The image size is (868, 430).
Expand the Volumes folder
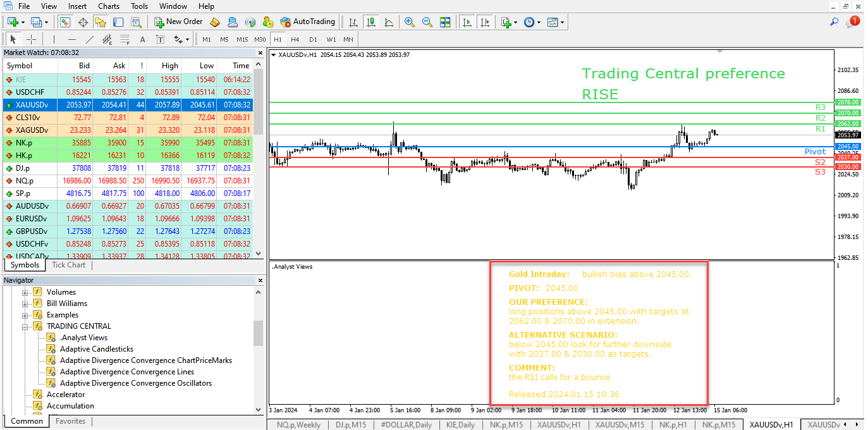(26, 292)
